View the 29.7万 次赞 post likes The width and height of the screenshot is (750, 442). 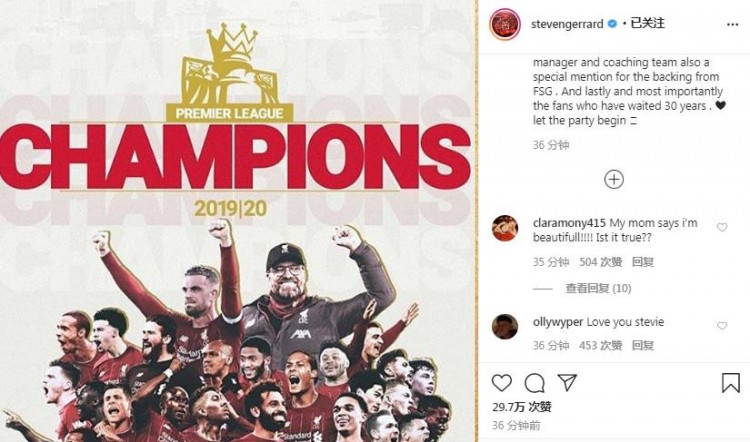pos(522,407)
